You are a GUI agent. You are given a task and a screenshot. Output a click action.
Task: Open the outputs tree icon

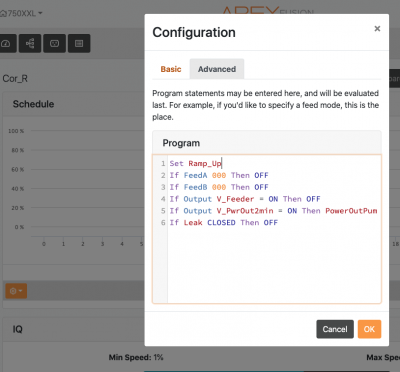point(30,43)
